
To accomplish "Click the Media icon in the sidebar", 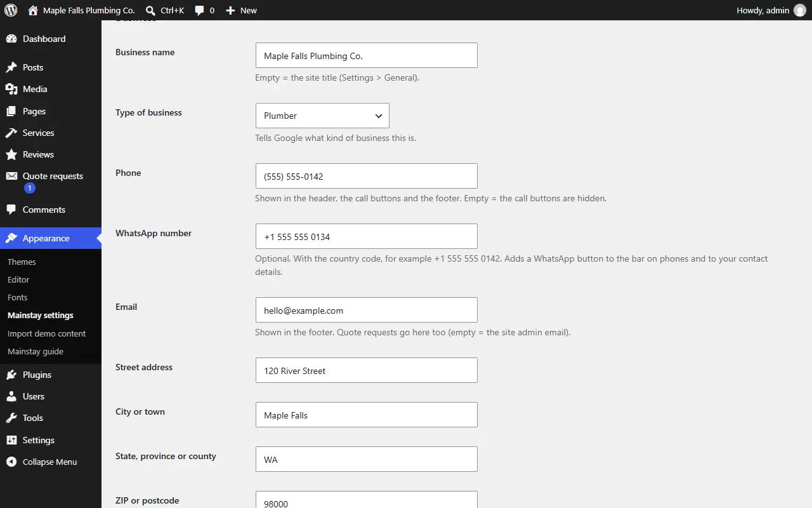I will 11,89.
